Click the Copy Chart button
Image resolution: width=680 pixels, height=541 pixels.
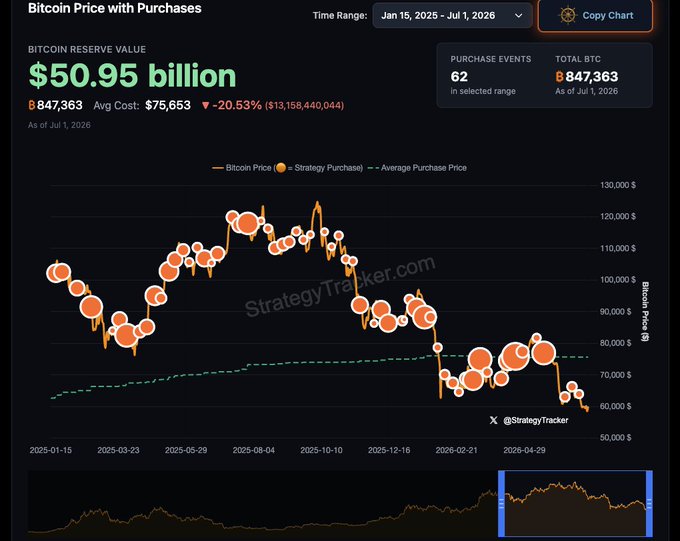595,16
